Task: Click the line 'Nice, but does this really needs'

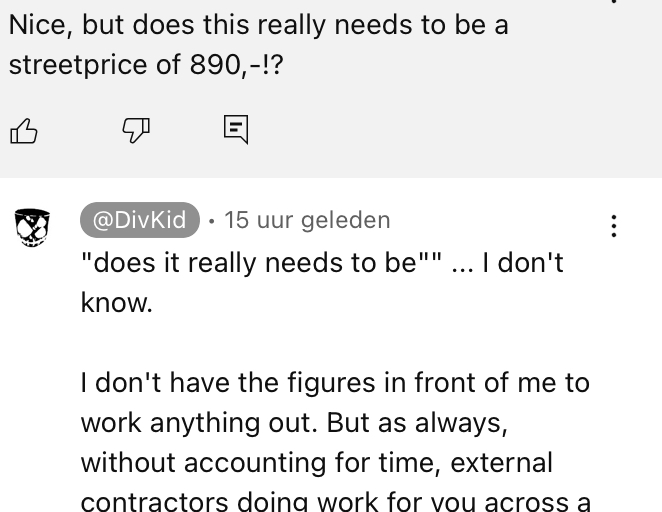Action: 258,25
